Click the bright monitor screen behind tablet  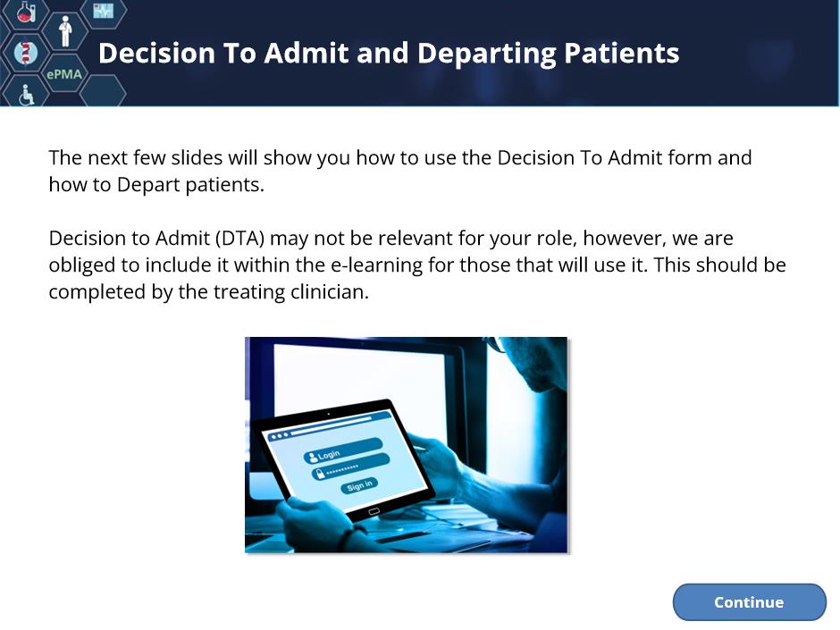click(x=359, y=375)
